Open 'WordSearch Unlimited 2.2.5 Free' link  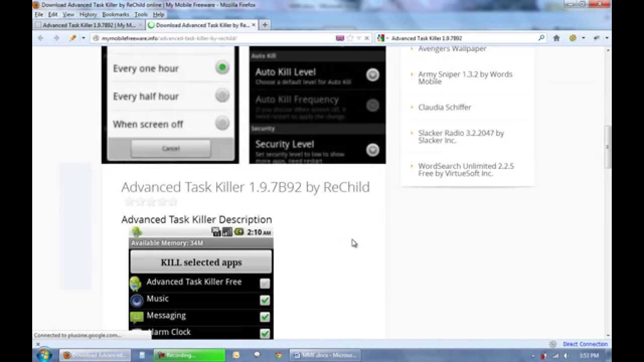(x=466, y=169)
